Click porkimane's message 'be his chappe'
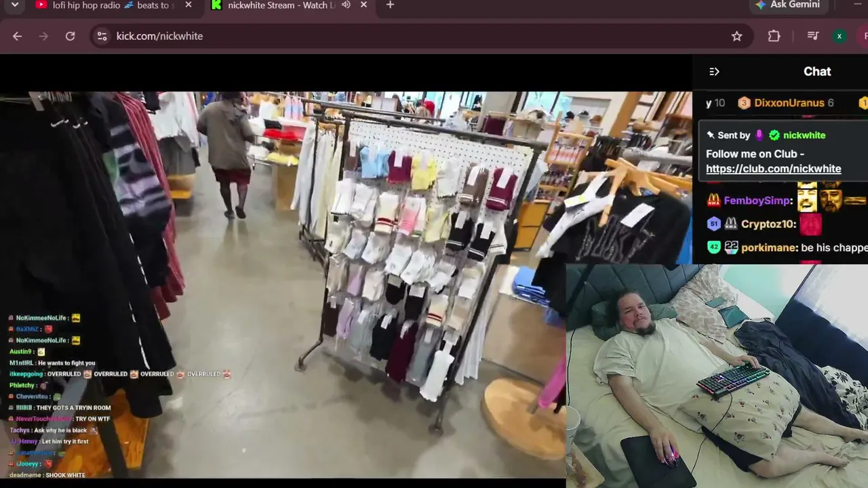 coord(834,248)
